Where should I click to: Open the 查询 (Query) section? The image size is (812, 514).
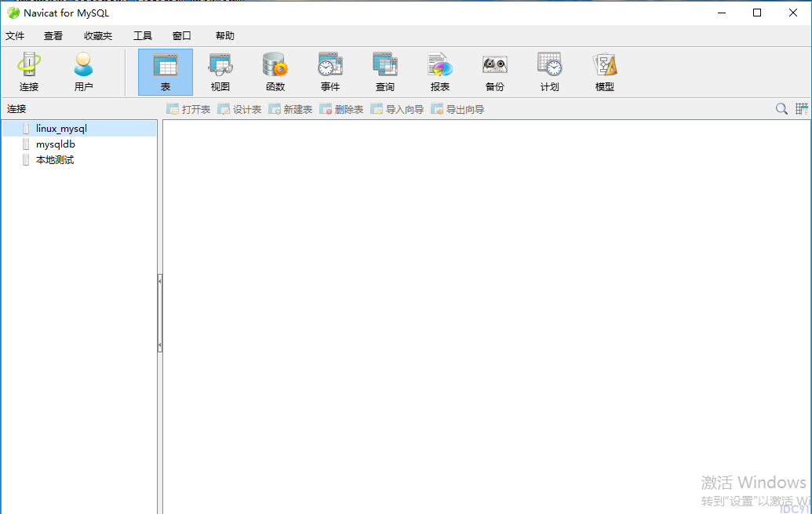pos(384,72)
